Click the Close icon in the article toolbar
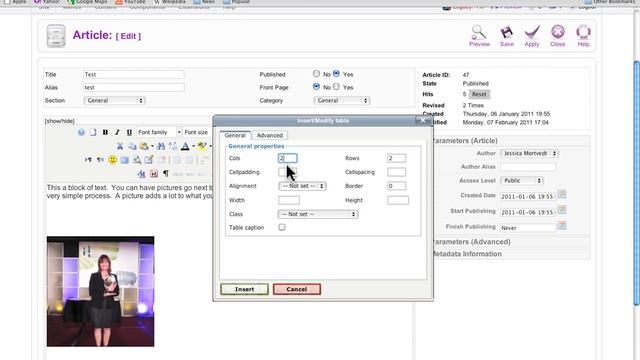The image size is (640, 360). click(558, 32)
